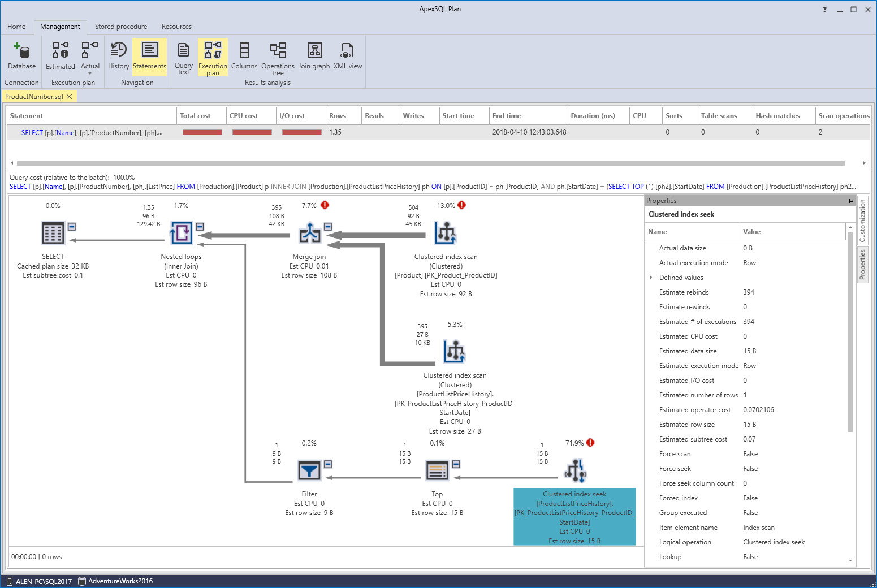Open the Properties side tab
This screenshot has height=588, width=877.
pyautogui.click(x=863, y=265)
